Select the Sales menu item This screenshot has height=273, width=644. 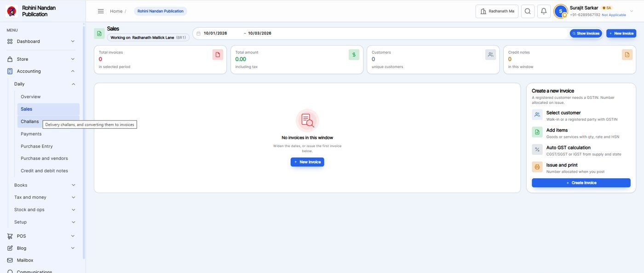point(48,109)
